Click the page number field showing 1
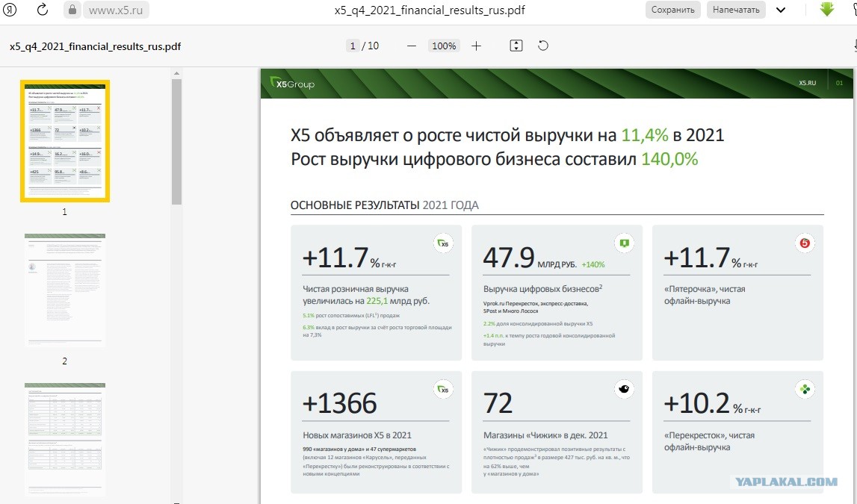857x504 pixels. pyautogui.click(x=353, y=46)
